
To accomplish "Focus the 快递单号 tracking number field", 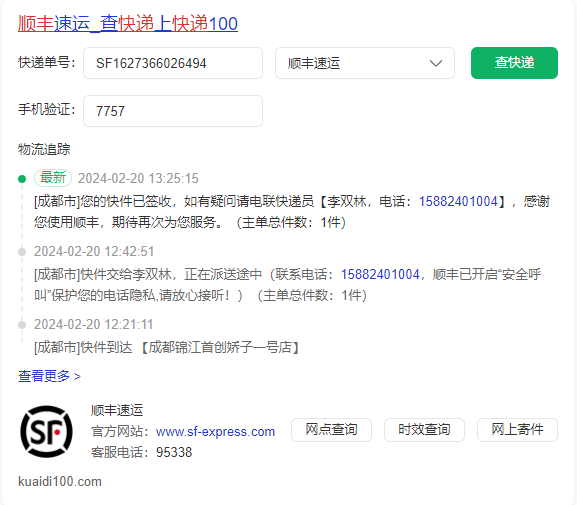I will tap(173, 63).
